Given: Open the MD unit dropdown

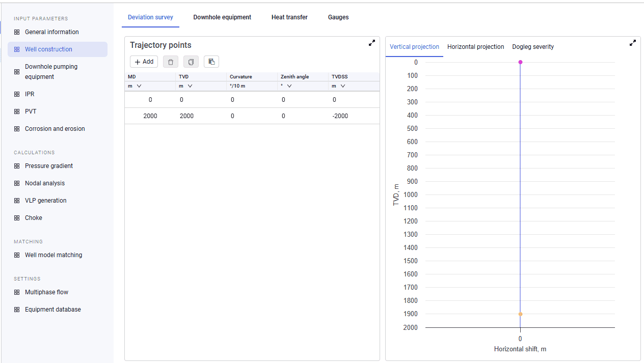Looking at the screenshot, I should coord(135,86).
